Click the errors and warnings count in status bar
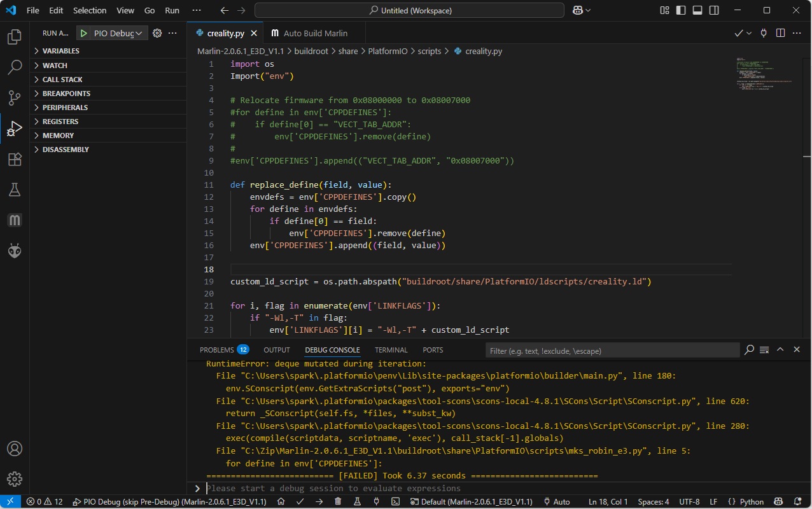Screen dimensions: 812x509 [x=45, y=501]
